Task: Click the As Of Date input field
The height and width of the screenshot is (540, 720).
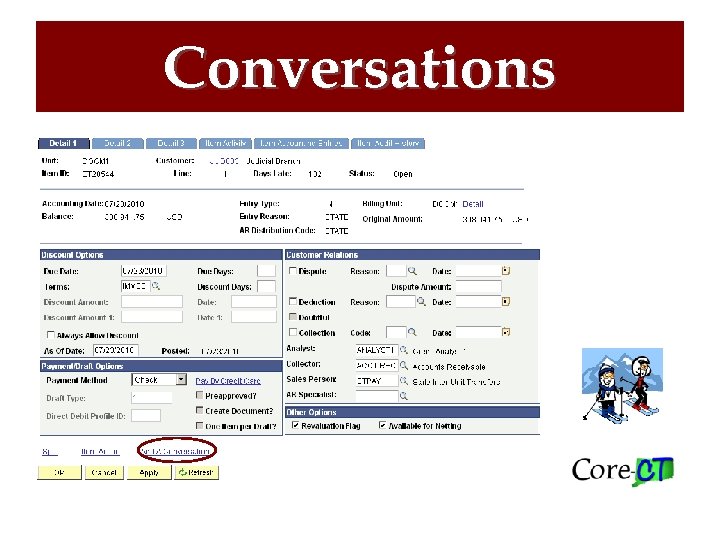Action: click(x=115, y=350)
